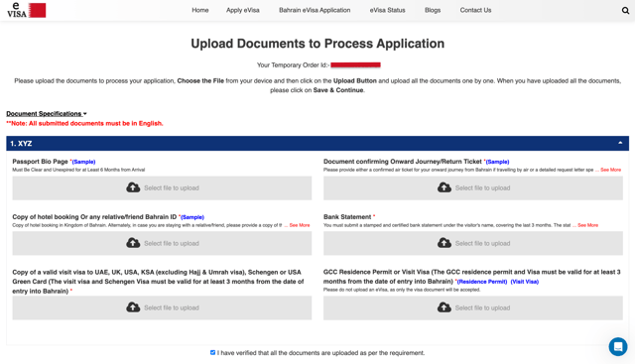Screen dimensions: 635x364
Task: Select file to upload for hotel booking
Action: pos(162,243)
